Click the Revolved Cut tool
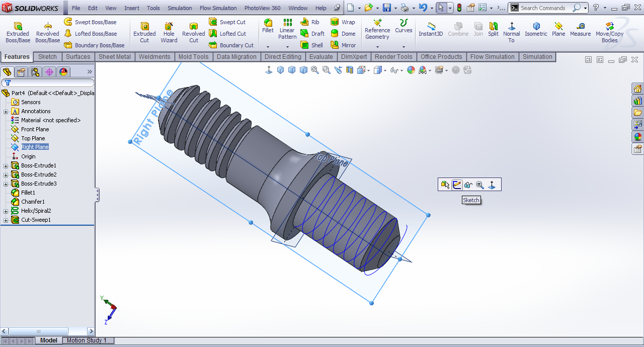The height and width of the screenshot is (347, 644). tap(193, 32)
